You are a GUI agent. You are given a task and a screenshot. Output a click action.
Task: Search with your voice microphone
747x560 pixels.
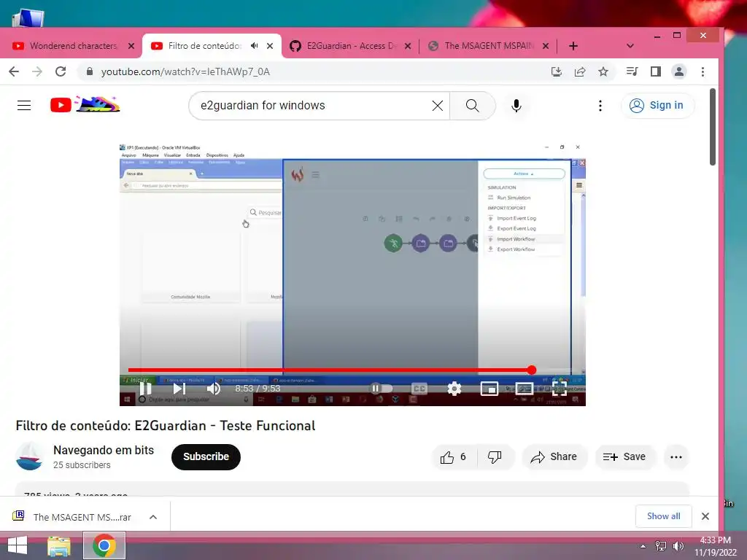coord(516,105)
